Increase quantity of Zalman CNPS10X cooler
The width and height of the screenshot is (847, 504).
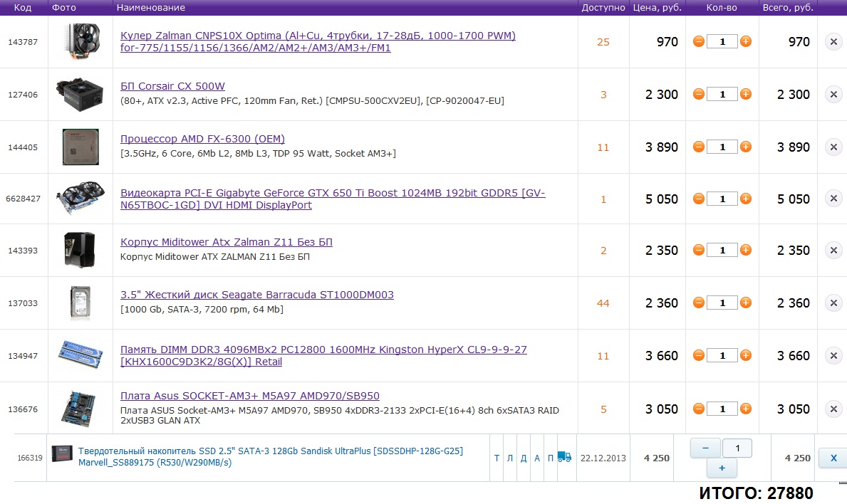pyautogui.click(x=745, y=41)
